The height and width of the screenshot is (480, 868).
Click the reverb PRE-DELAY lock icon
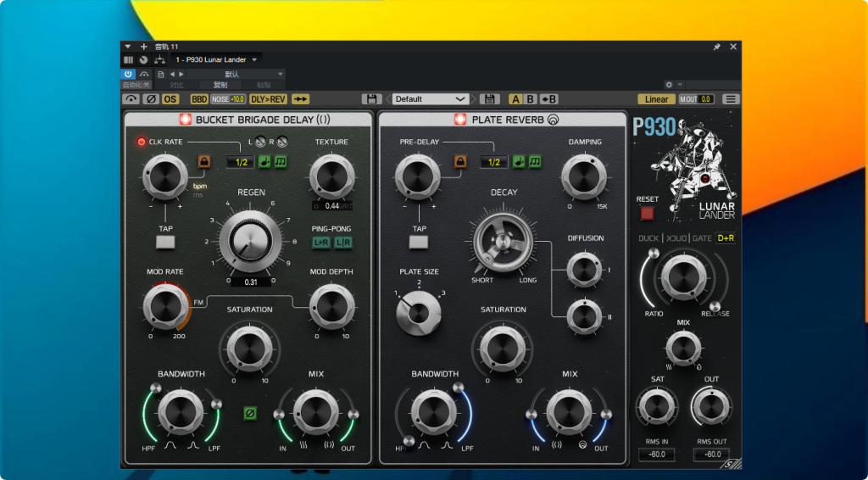pos(460,162)
